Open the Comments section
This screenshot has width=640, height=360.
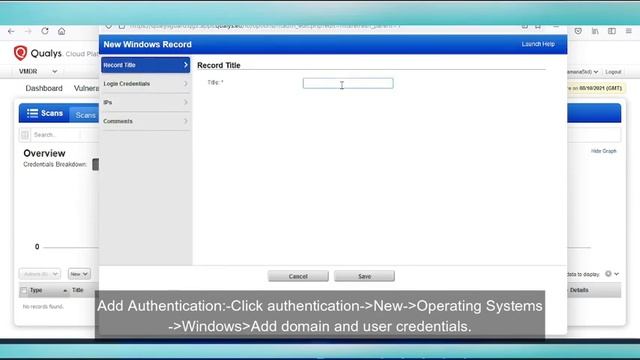point(145,121)
